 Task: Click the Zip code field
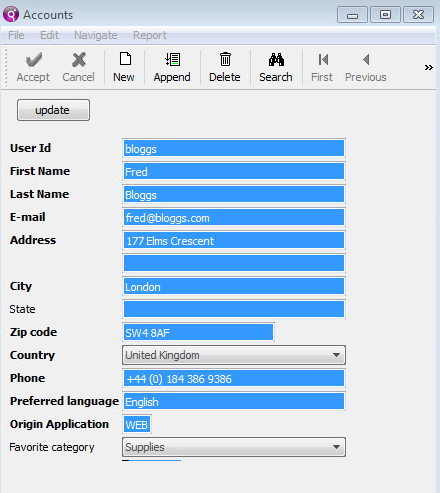pos(198,332)
